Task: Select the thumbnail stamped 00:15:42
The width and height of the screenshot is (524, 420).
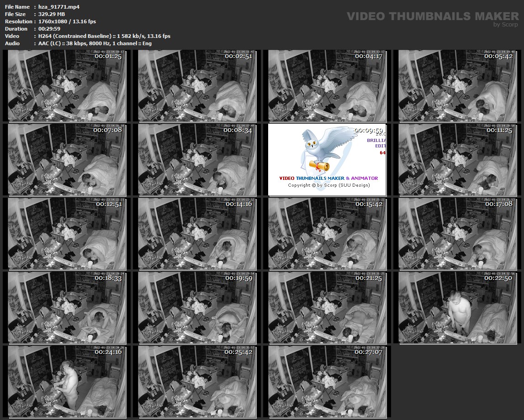Action: (x=327, y=234)
